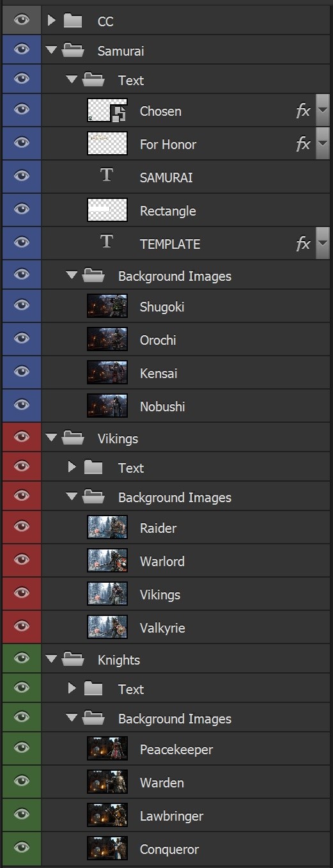Expand the CC folder

click(52, 20)
